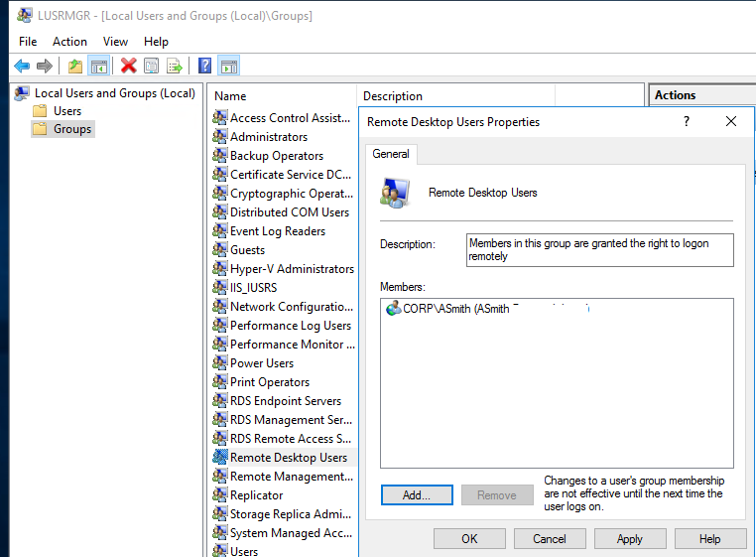Click the Replicator group icon

(220, 495)
